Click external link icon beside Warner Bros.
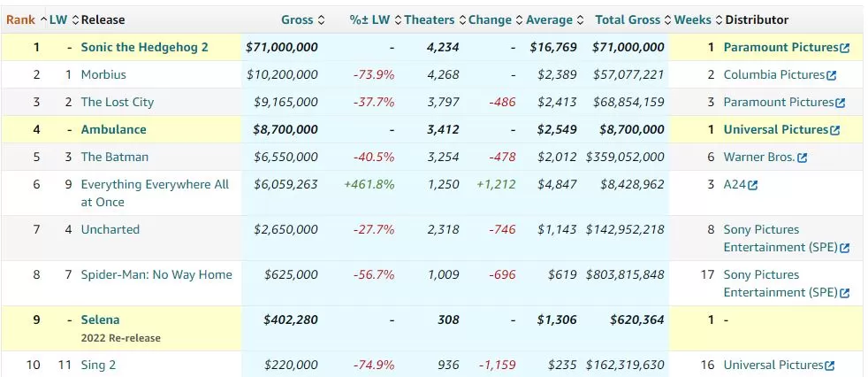The height and width of the screenshot is (377, 868). point(802,158)
